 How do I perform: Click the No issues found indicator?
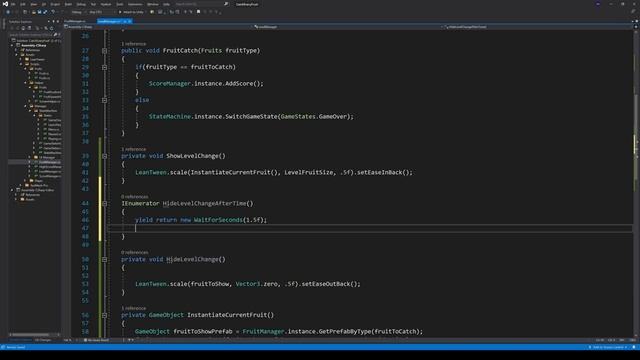(96, 340)
